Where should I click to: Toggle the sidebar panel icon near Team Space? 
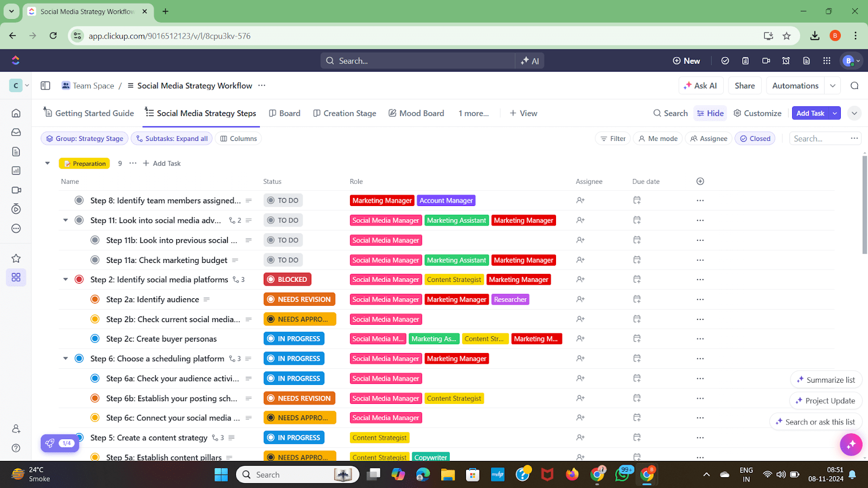click(46, 86)
